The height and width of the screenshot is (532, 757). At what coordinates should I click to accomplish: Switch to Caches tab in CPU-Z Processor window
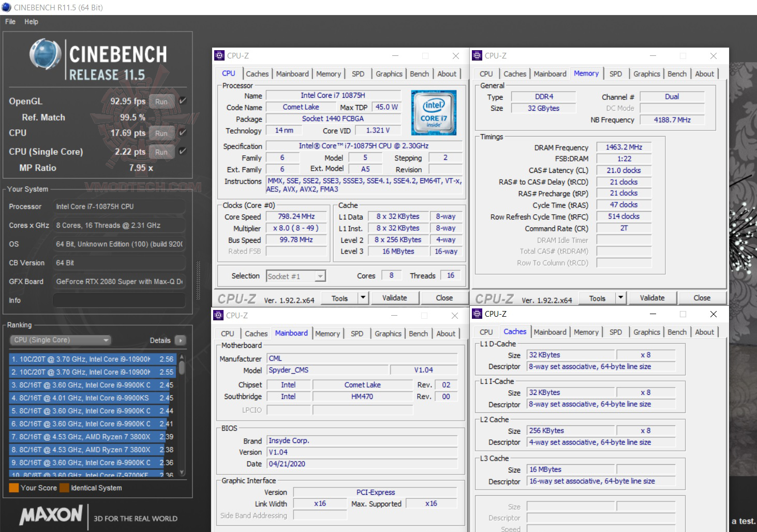pos(257,74)
